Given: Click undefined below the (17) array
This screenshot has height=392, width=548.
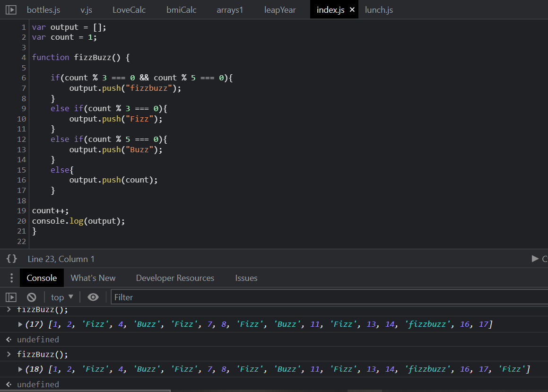Looking at the screenshot, I should pyautogui.click(x=38, y=340).
